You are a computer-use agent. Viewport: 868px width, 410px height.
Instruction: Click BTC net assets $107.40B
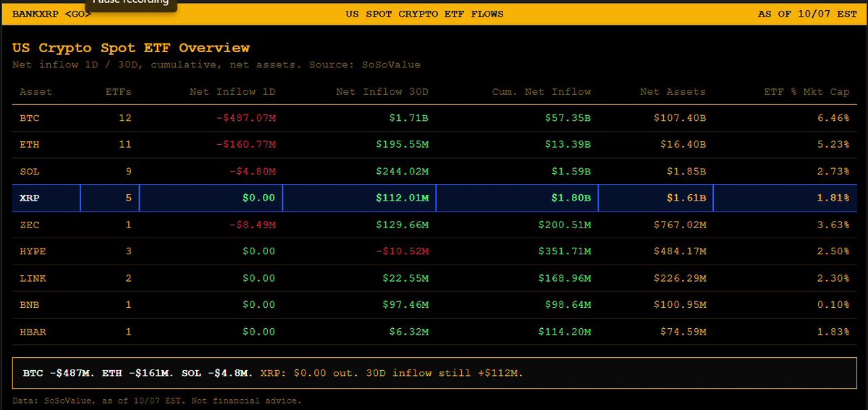click(x=680, y=118)
